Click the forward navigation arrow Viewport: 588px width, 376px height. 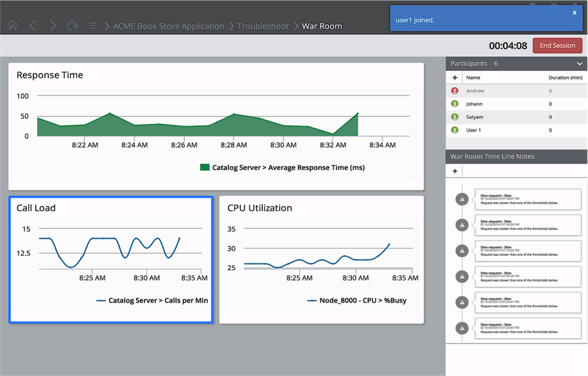click(53, 26)
